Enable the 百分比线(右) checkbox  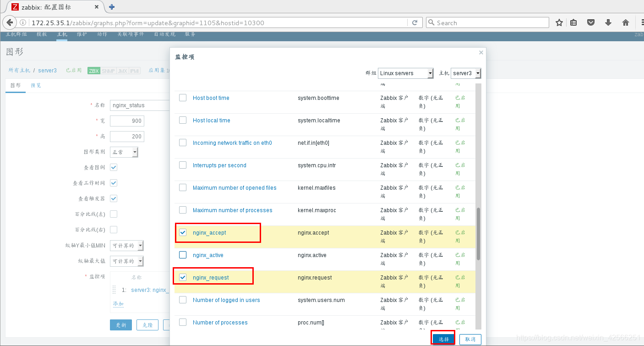114,230
